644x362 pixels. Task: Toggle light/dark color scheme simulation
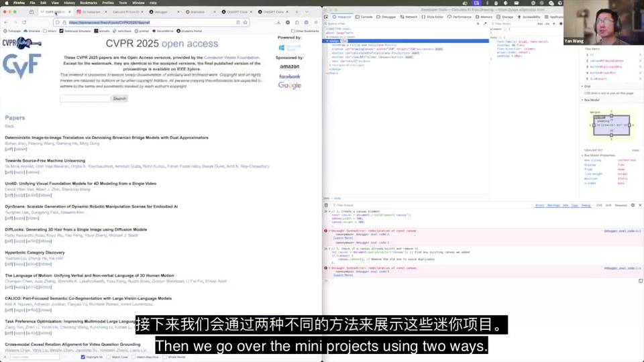click(x=561, y=24)
